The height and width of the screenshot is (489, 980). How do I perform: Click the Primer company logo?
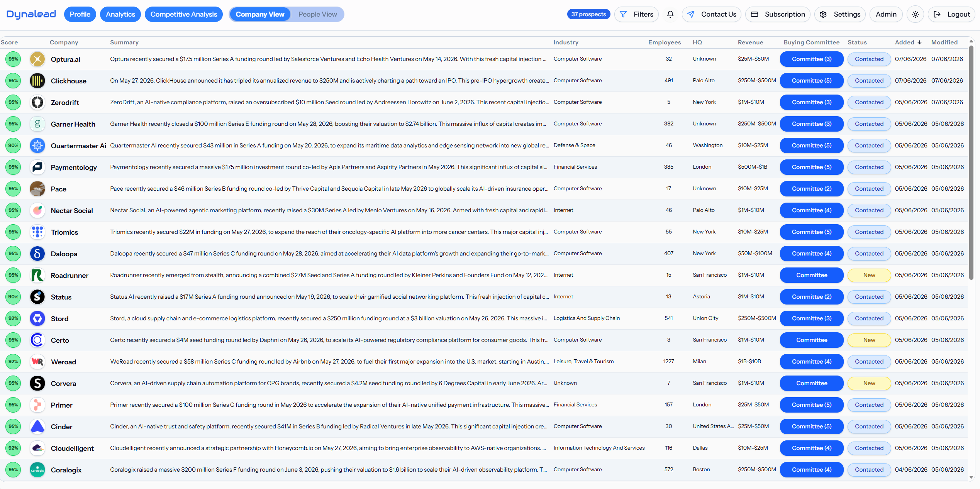click(x=37, y=405)
